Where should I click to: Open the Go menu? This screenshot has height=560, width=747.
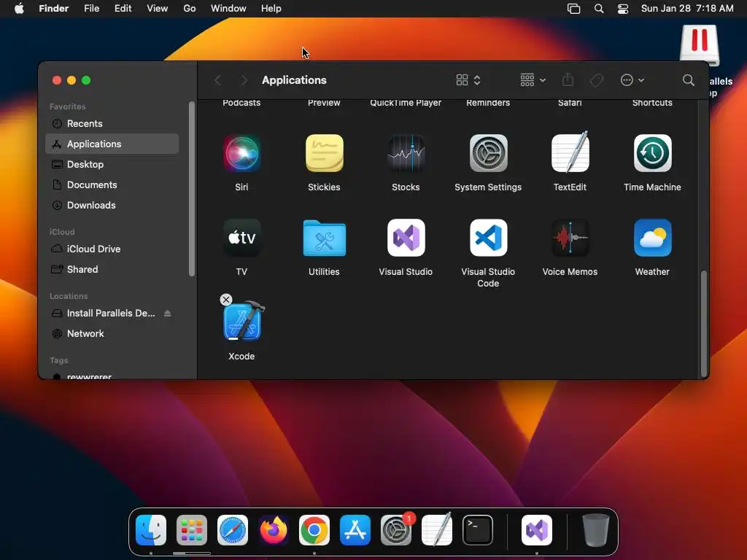point(190,9)
